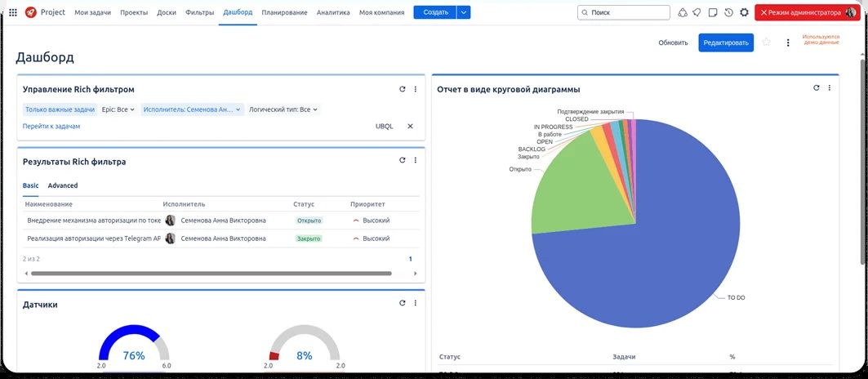Follow the Перейти к задачам link
Screen dimensions: 868x379
[x=51, y=127]
